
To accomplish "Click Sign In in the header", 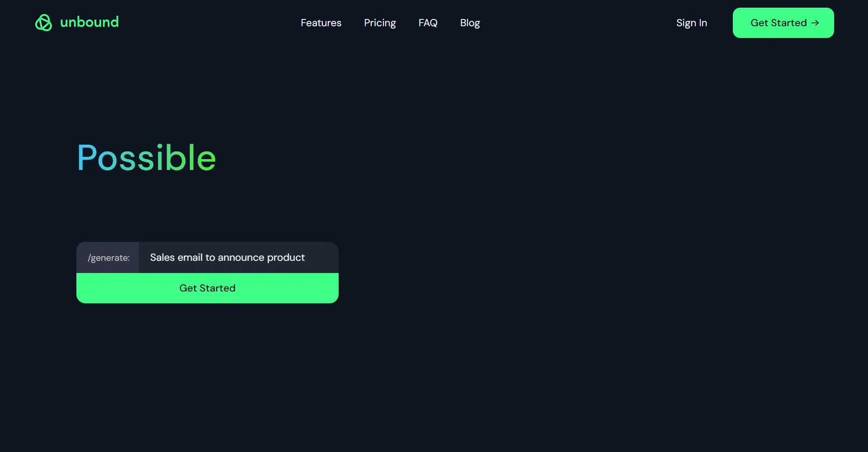I will click(x=691, y=23).
